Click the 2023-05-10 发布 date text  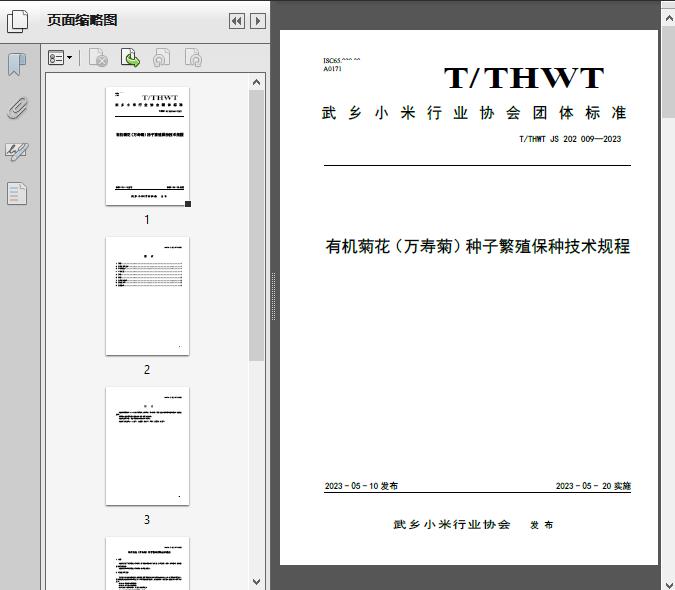pyautogui.click(x=361, y=486)
